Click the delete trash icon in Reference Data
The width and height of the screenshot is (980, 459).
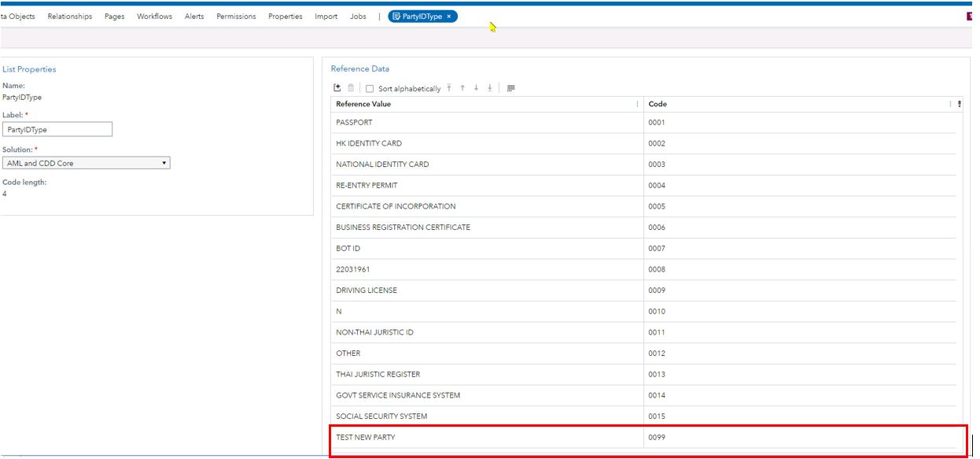tap(351, 88)
